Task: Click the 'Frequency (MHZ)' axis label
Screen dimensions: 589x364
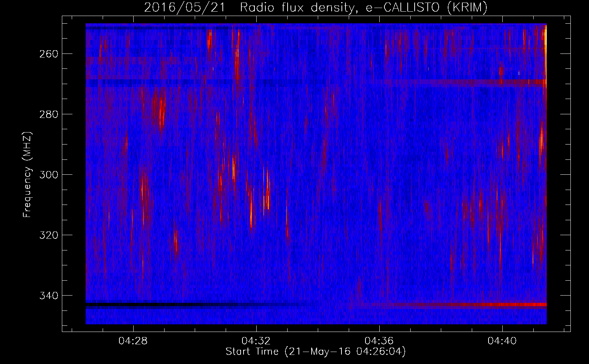Action: 27,174
